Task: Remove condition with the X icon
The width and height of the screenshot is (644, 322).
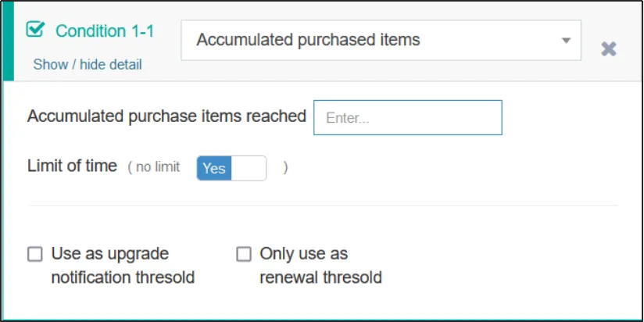Action: tap(609, 48)
